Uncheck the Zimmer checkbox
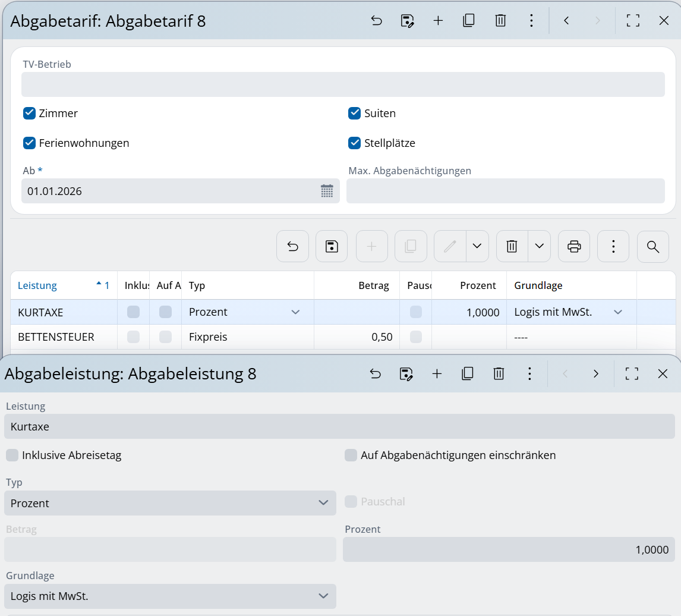The height and width of the screenshot is (616, 681). (30, 113)
